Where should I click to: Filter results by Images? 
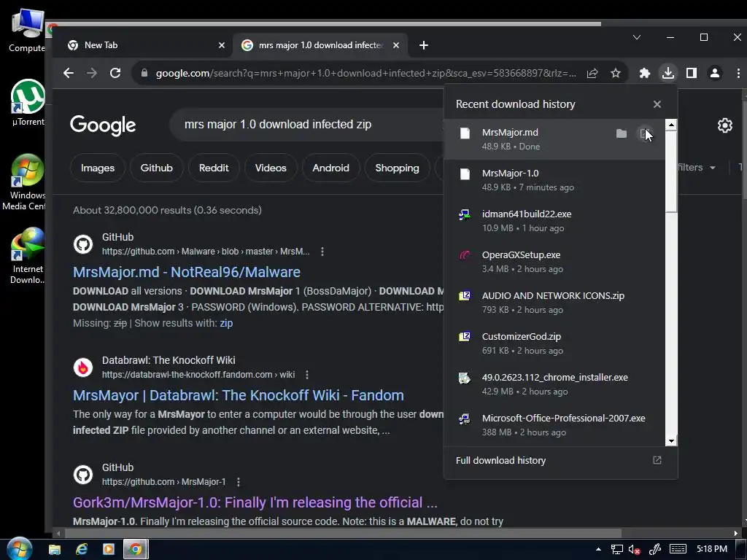click(x=98, y=168)
